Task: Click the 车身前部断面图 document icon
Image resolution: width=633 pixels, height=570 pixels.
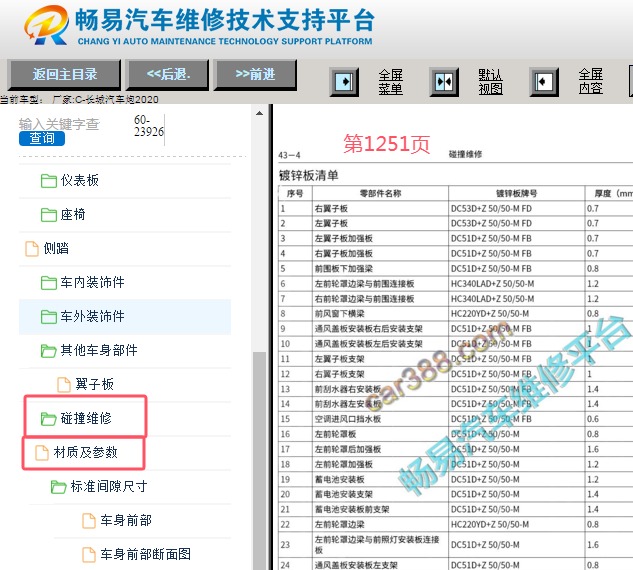Action: click(88, 554)
